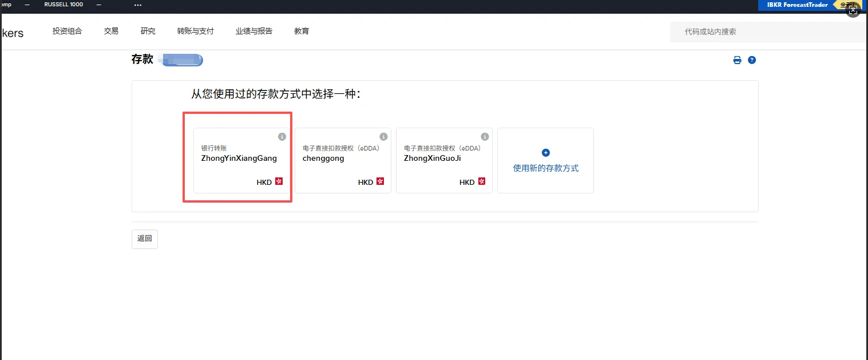
Task: Click the 存款 page heading
Action: click(x=142, y=59)
